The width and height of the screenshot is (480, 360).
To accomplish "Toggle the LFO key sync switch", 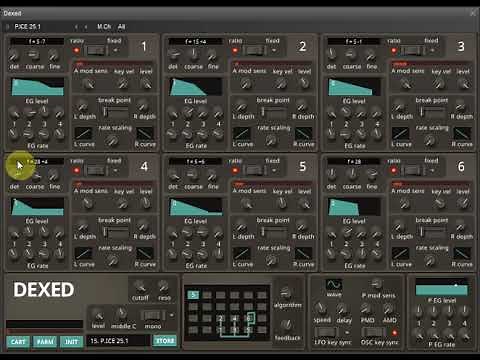I will [326, 332].
